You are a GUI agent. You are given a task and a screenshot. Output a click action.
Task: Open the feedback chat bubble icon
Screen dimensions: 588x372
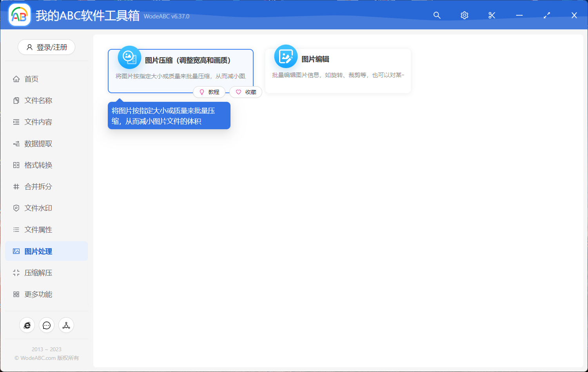(x=47, y=325)
